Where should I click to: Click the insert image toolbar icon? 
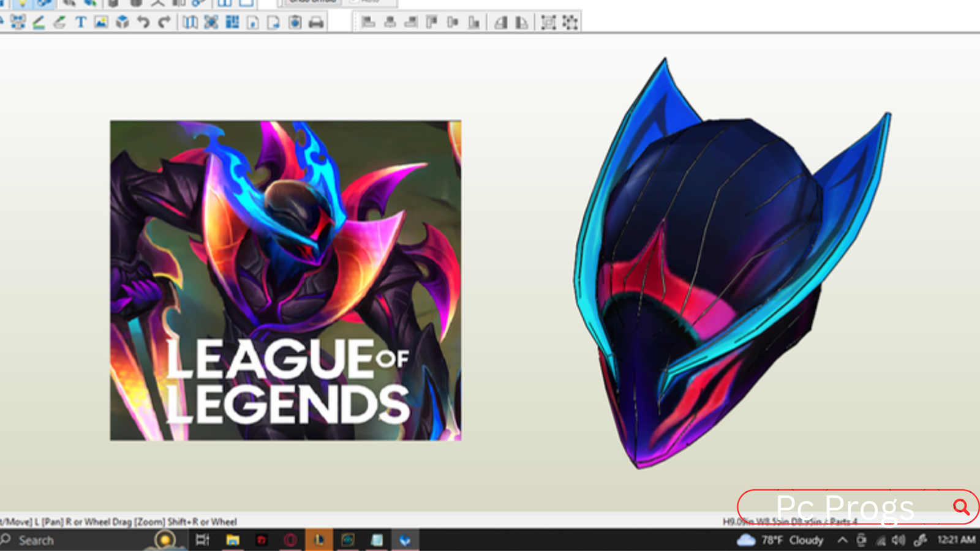101,23
